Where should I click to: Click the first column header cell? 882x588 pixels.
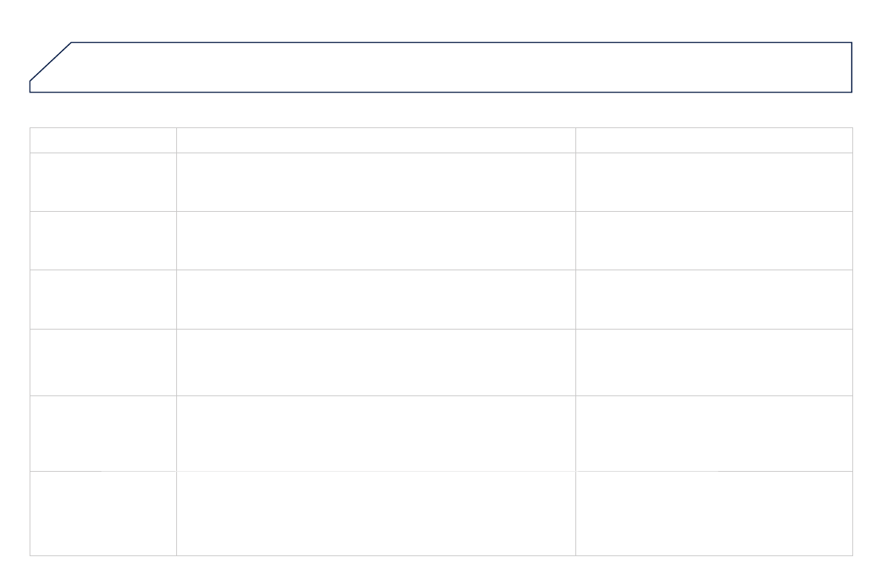(x=103, y=140)
